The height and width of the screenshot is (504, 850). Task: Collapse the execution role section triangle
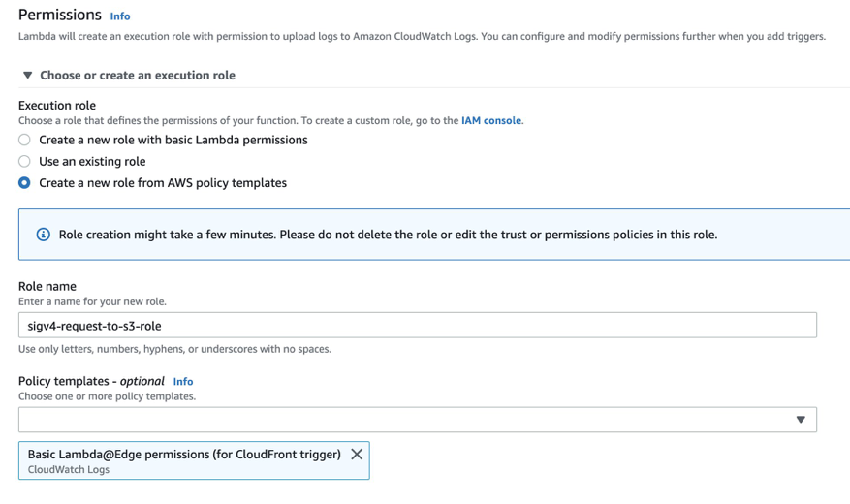click(27, 75)
